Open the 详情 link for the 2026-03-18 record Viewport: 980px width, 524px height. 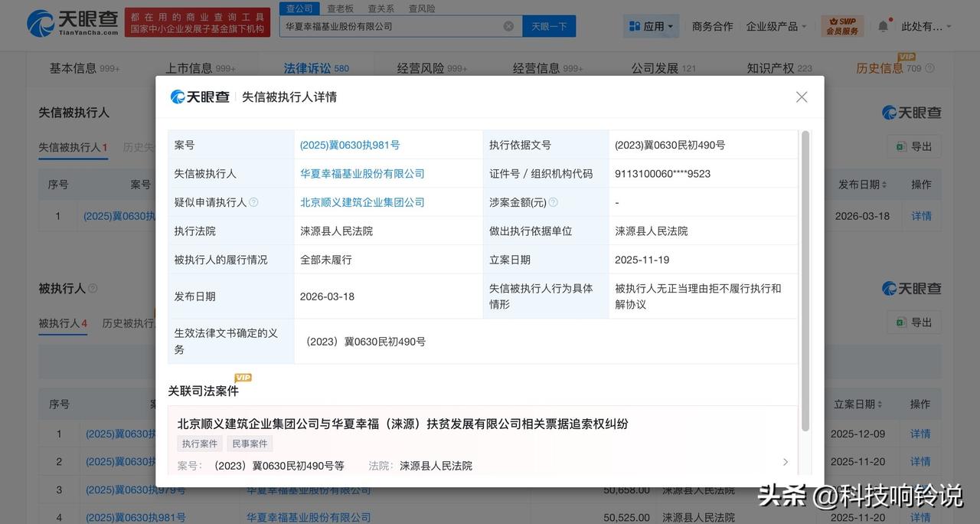click(921, 216)
